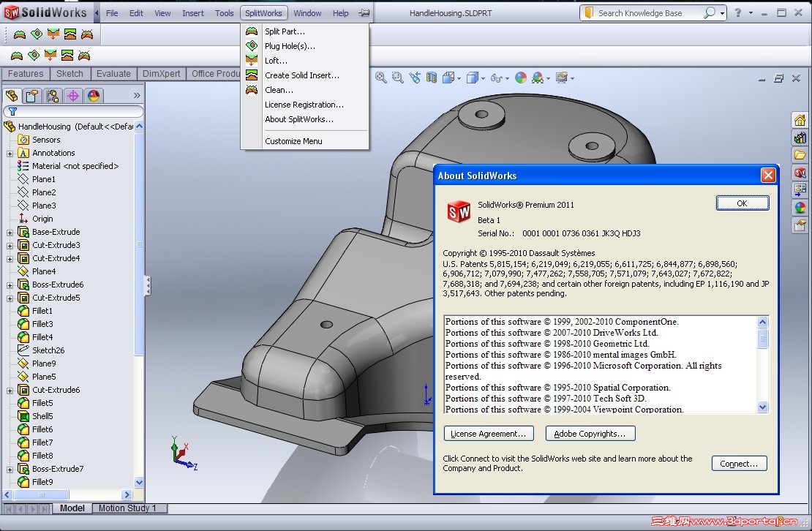Switch to the DimXpert tab

[x=161, y=73]
